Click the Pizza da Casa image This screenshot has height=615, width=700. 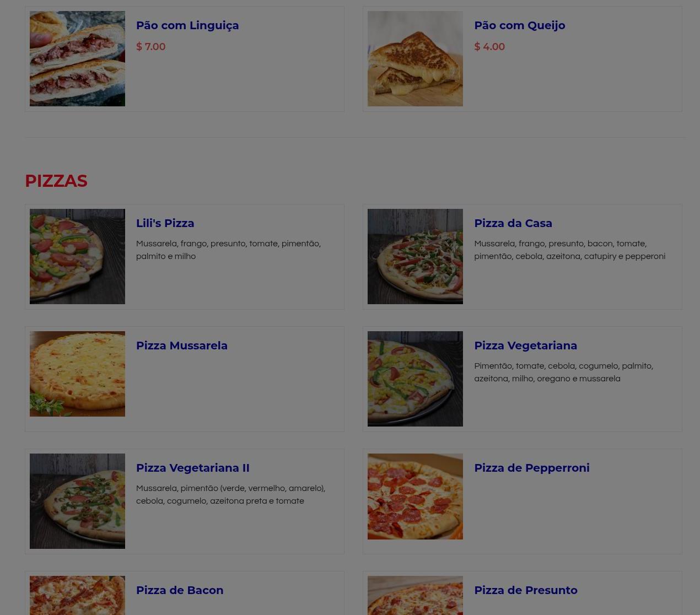pyautogui.click(x=415, y=256)
